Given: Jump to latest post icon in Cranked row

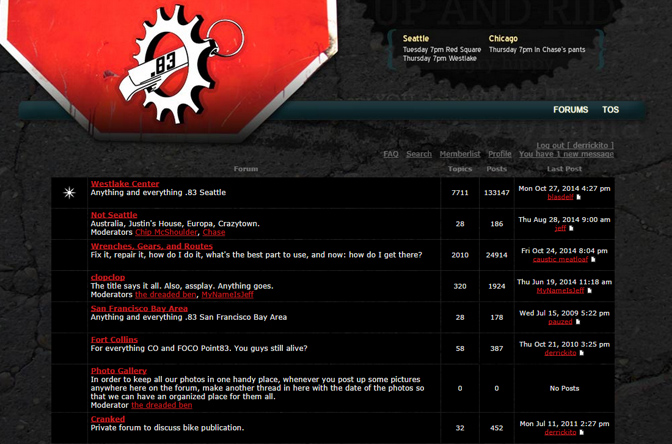Looking at the screenshot, I should 581,433.
